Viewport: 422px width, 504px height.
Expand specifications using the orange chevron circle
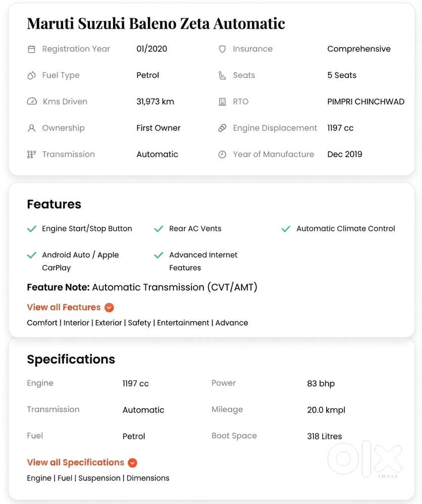pos(132,463)
